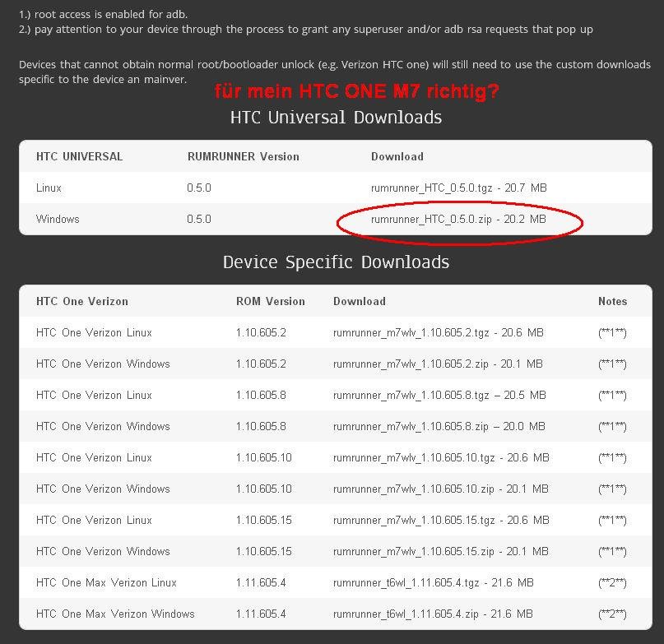The image size is (664, 644).
Task: Select 'HTC One Verizon Linux' in the 1.10.605.8 row
Action: coord(94,396)
